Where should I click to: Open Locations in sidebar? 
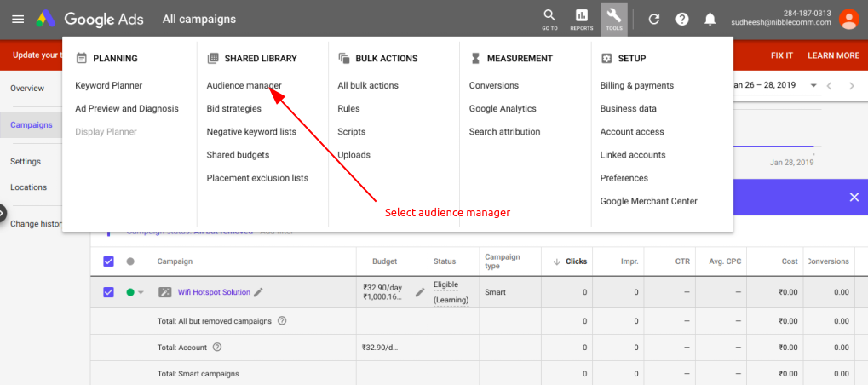(x=28, y=187)
